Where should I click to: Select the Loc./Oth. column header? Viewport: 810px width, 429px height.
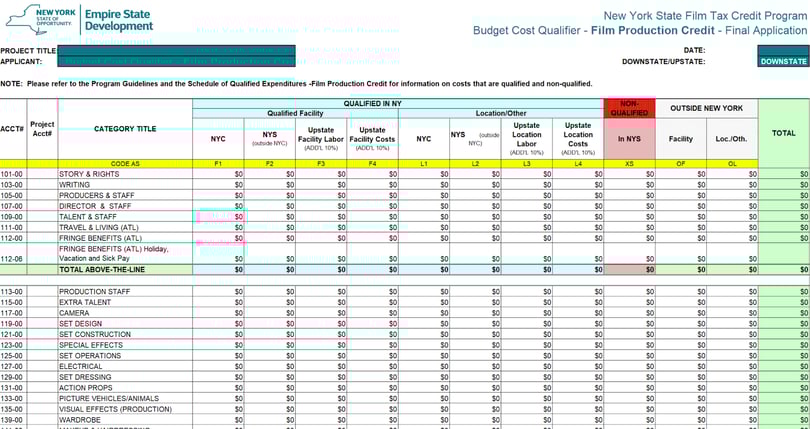[x=732, y=139]
